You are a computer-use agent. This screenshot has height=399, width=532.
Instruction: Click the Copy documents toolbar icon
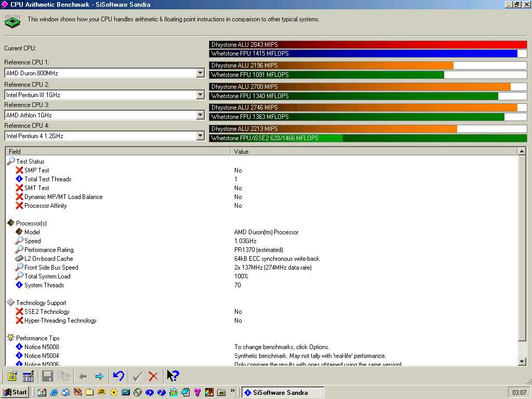[64, 376]
